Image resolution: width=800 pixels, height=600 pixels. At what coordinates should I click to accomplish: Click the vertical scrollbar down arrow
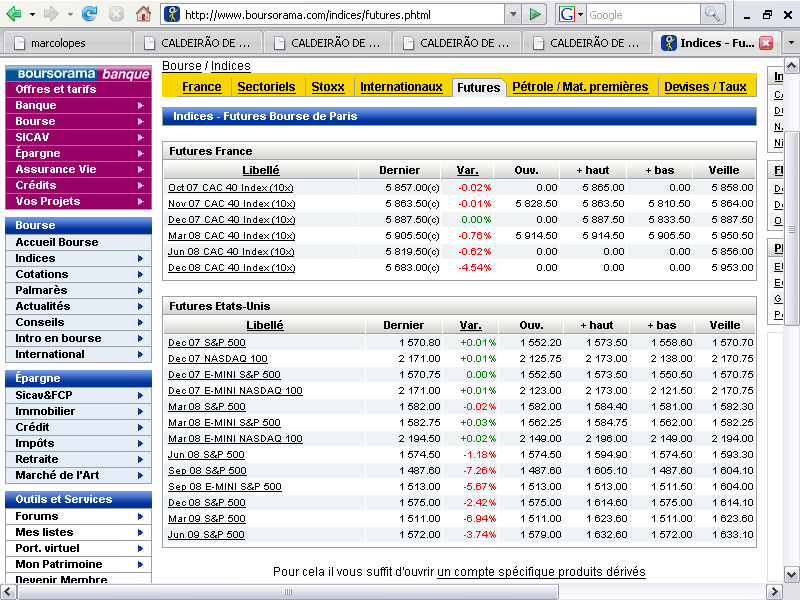click(x=791, y=574)
